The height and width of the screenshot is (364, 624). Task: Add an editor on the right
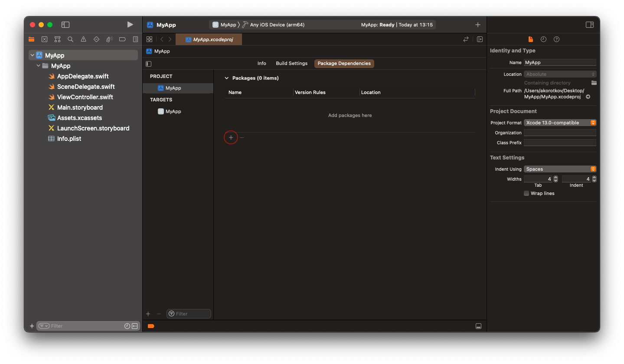point(480,39)
